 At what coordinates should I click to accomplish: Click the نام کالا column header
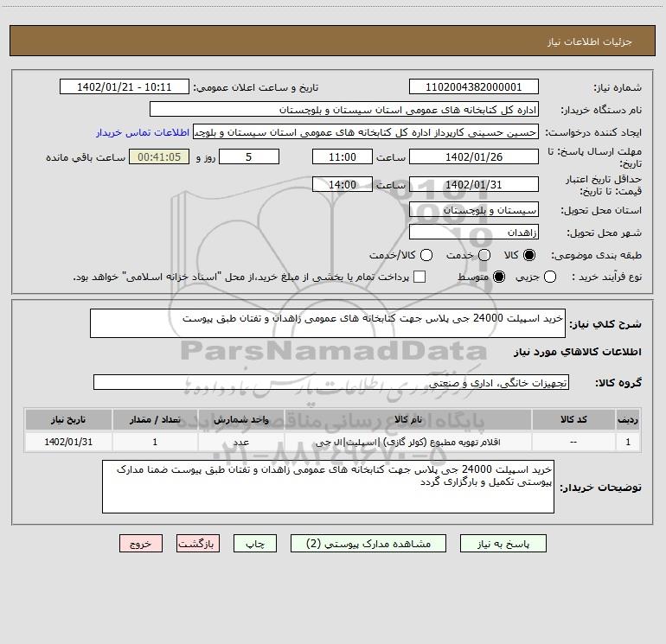tap(408, 419)
